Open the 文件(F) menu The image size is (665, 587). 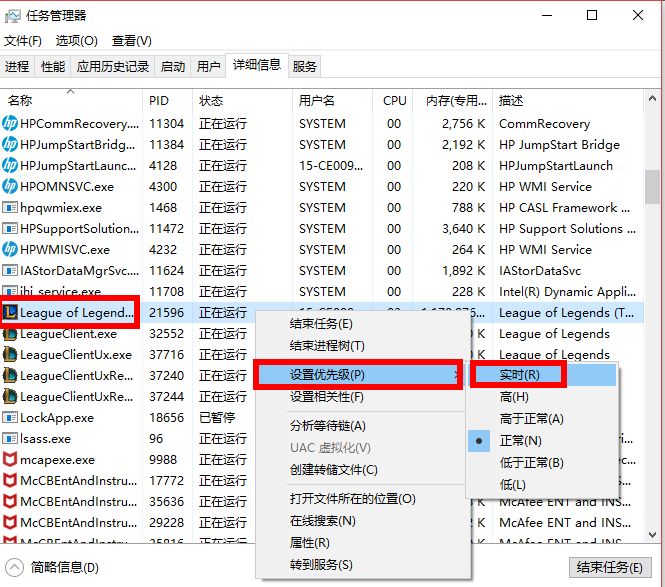click(x=23, y=41)
